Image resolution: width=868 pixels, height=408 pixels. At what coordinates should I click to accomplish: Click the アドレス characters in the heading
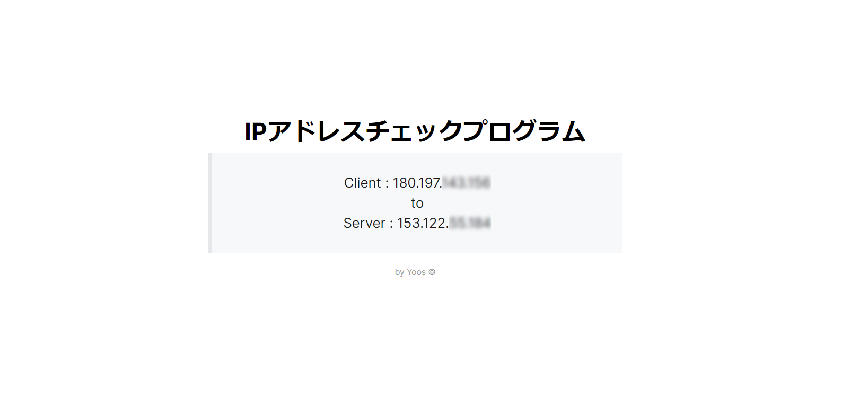[316, 131]
